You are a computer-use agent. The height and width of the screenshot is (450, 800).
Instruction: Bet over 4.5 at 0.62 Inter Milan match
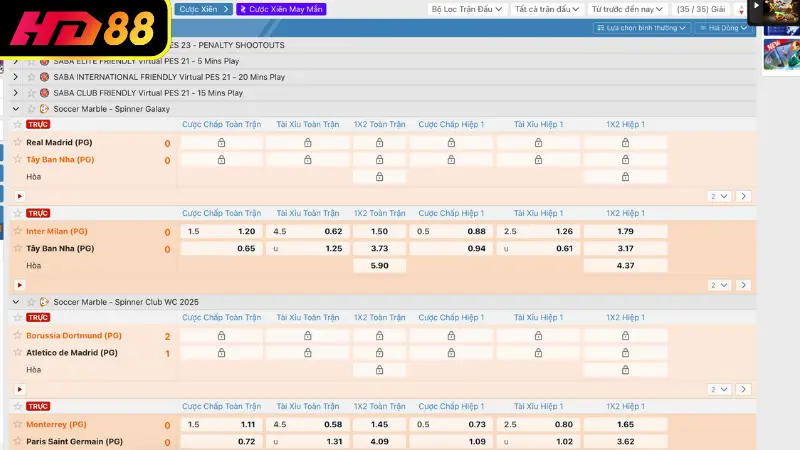(x=308, y=231)
